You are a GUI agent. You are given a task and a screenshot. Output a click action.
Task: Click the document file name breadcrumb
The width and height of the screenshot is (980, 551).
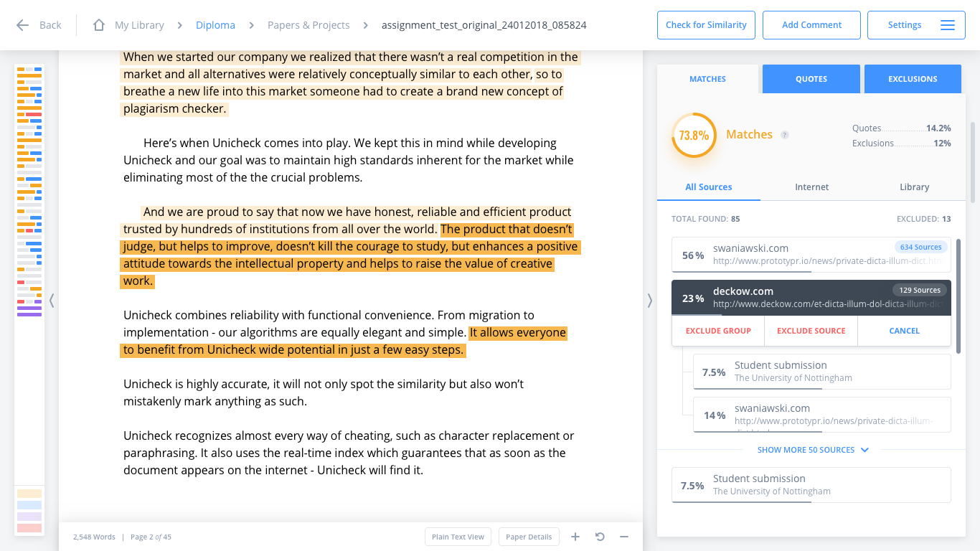coord(484,25)
